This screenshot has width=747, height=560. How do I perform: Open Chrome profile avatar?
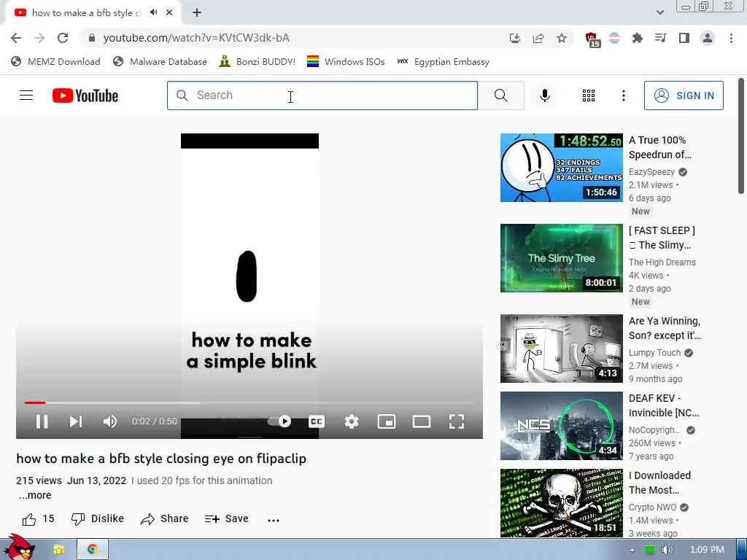[x=708, y=38]
